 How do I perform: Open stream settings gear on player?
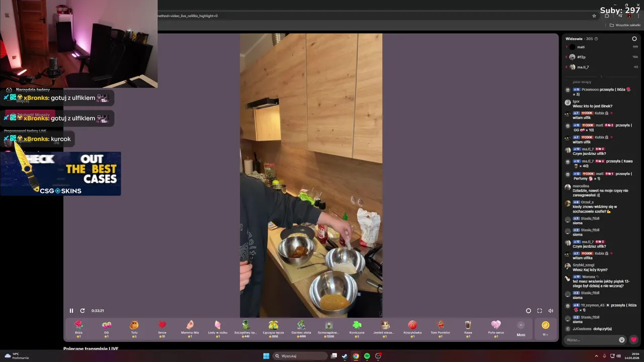pos(528,311)
